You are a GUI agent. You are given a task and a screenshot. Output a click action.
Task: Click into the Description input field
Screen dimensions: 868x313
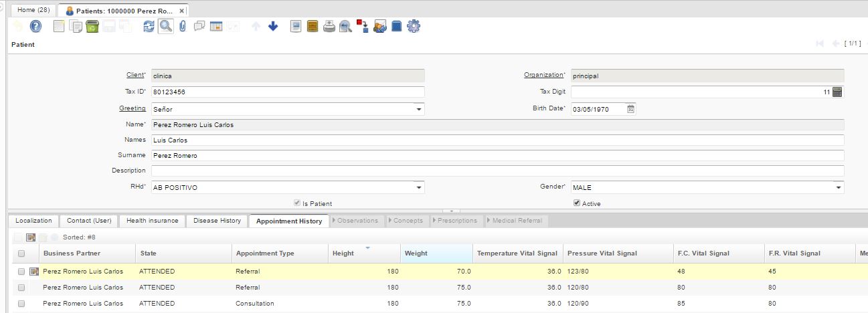(497, 171)
